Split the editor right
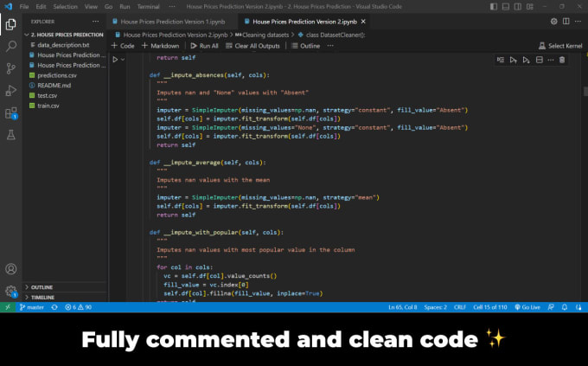The height and width of the screenshot is (366, 588). [x=566, y=22]
